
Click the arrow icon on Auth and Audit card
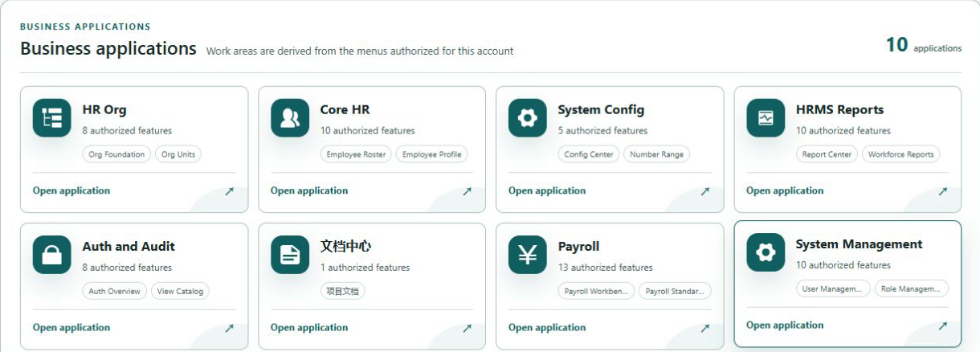[228, 328]
